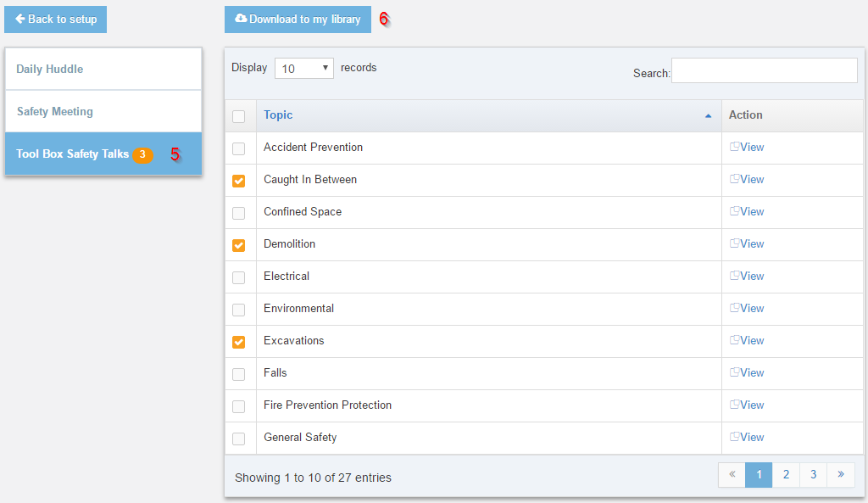Select the View icon for Confined Space

click(734, 211)
